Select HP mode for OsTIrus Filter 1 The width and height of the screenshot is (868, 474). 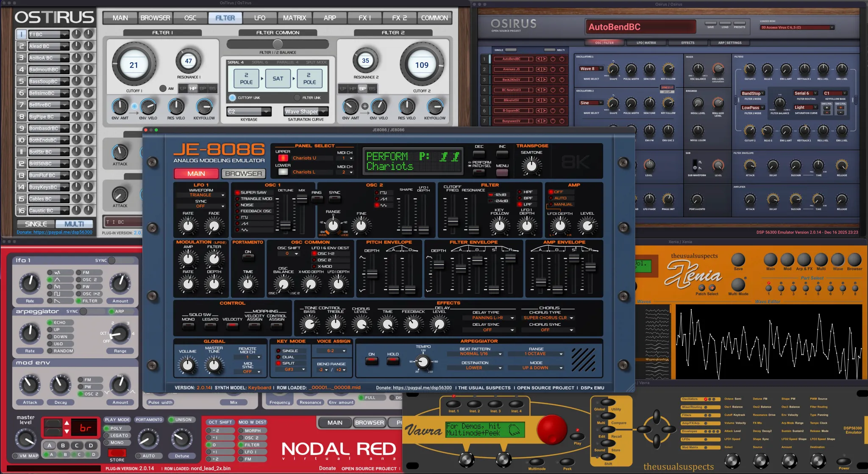pos(193,89)
